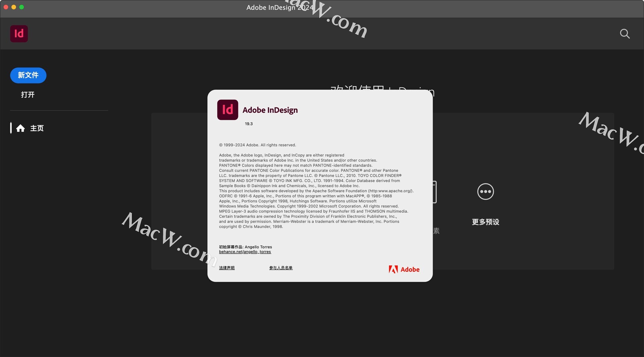644x357 pixels.
Task: Click the 更多预设 label
Action: coord(485,222)
